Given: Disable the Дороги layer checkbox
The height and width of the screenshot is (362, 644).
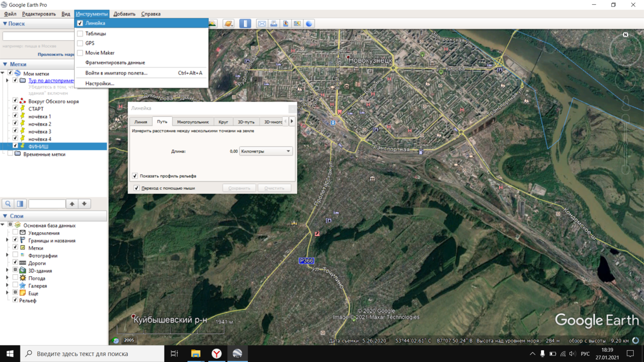Looking at the screenshot, I should (x=15, y=263).
